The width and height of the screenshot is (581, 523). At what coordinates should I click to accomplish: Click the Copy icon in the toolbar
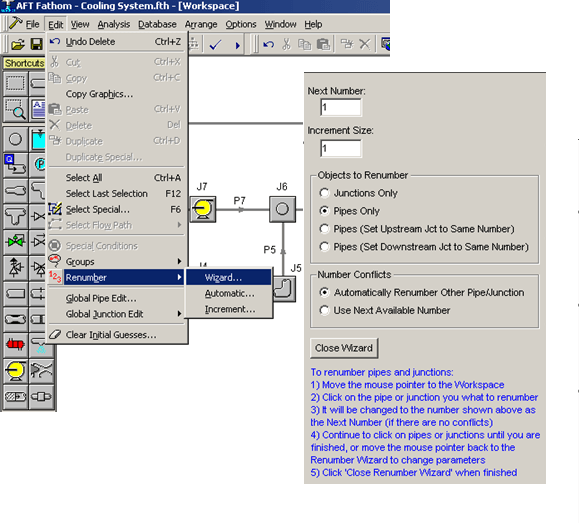tap(305, 44)
